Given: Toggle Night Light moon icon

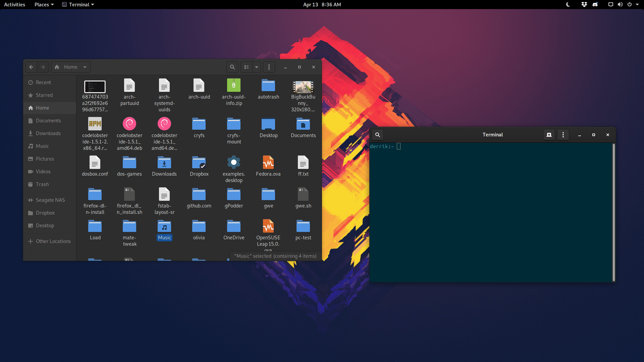Looking at the screenshot, I should click(568, 4).
